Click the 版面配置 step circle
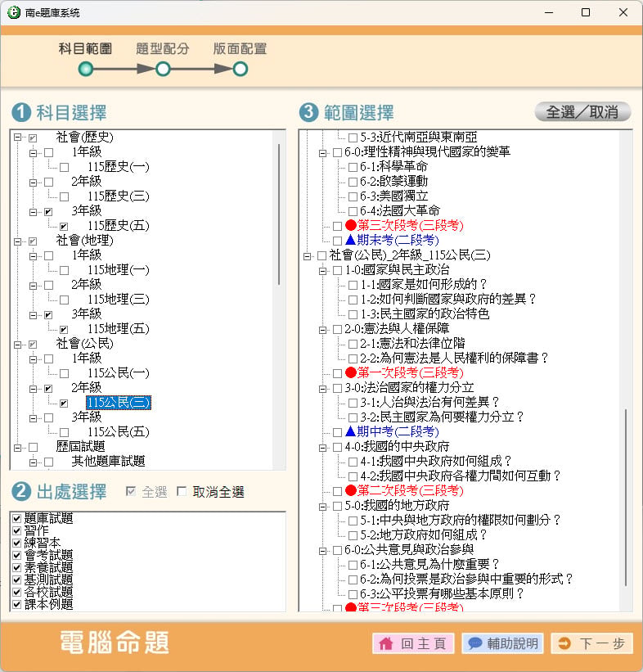The image size is (643, 672). (x=241, y=69)
